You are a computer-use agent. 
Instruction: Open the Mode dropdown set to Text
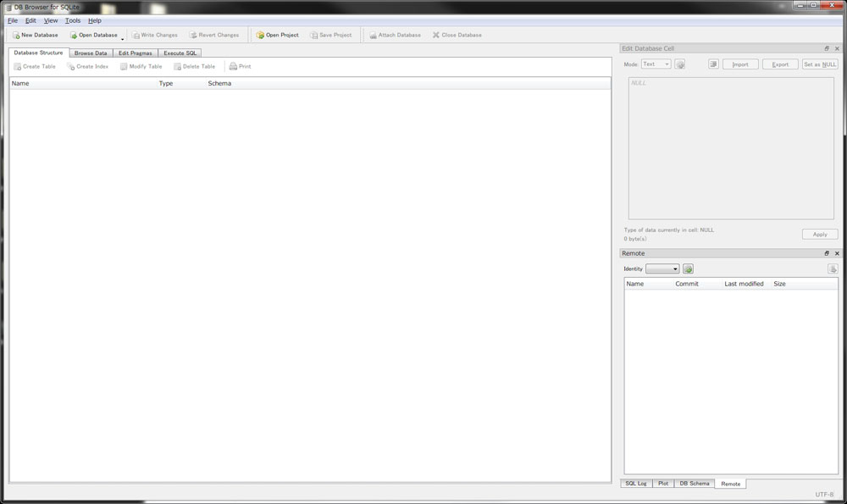(x=656, y=64)
